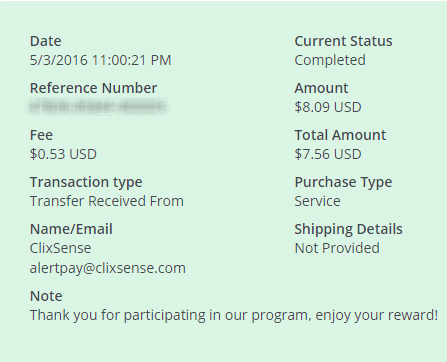Click the Transaction type label
Screen dimensions: 447x362
point(86,182)
